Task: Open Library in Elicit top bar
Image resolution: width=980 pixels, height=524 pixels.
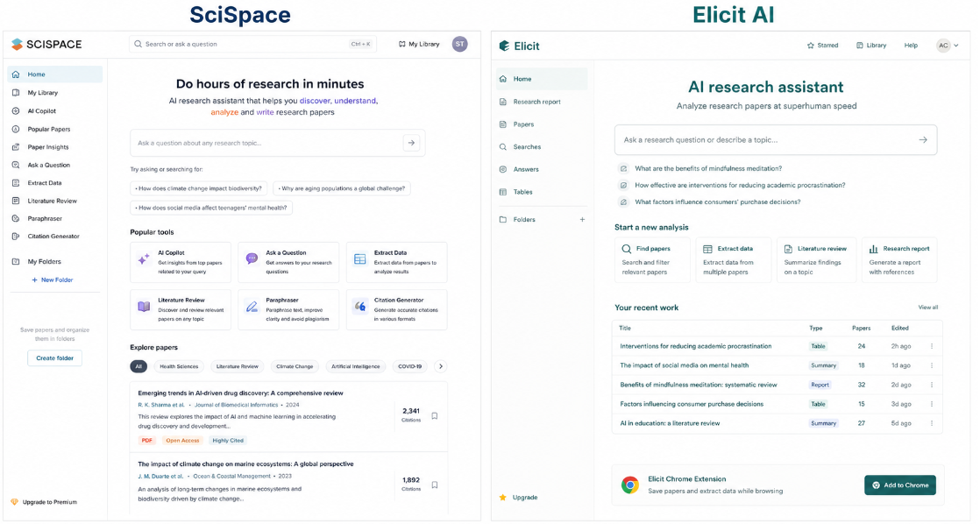Action: pyautogui.click(x=871, y=46)
